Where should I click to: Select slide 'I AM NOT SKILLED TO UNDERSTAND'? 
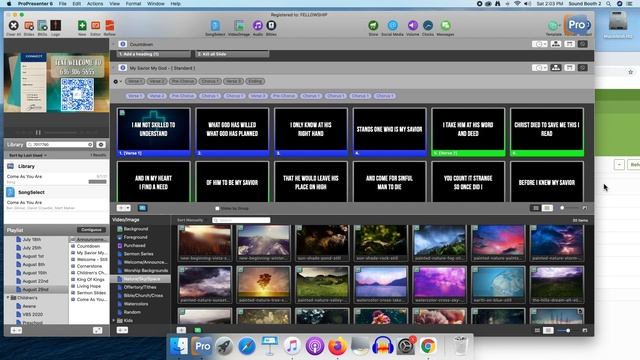point(153,132)
